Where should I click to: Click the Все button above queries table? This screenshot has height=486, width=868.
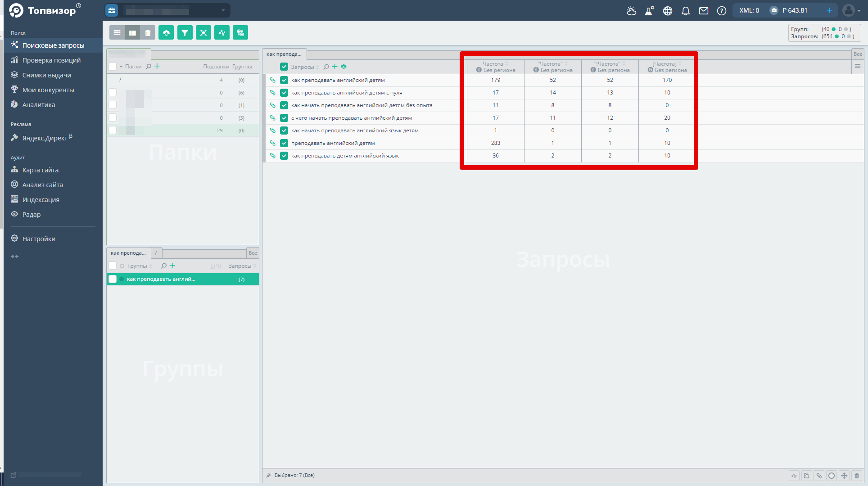point(857,54)
